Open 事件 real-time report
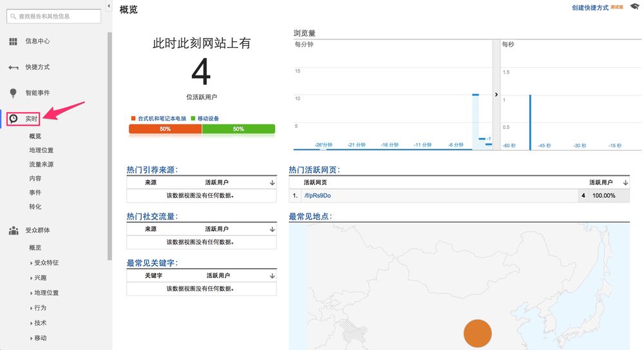Viewport: 644px width, 350px height. (35, 193)
